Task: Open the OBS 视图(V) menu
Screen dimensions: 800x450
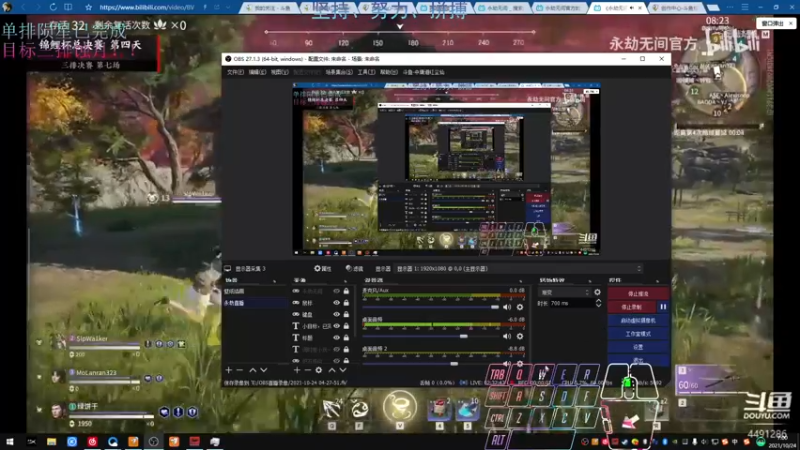Action: click(x=280, y=72)
